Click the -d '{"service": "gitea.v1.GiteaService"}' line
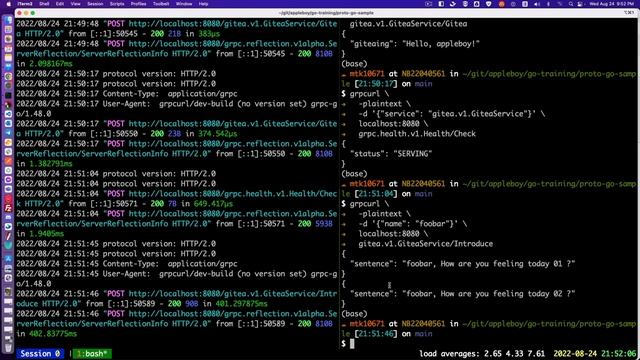640x360 pixels. 451,114
